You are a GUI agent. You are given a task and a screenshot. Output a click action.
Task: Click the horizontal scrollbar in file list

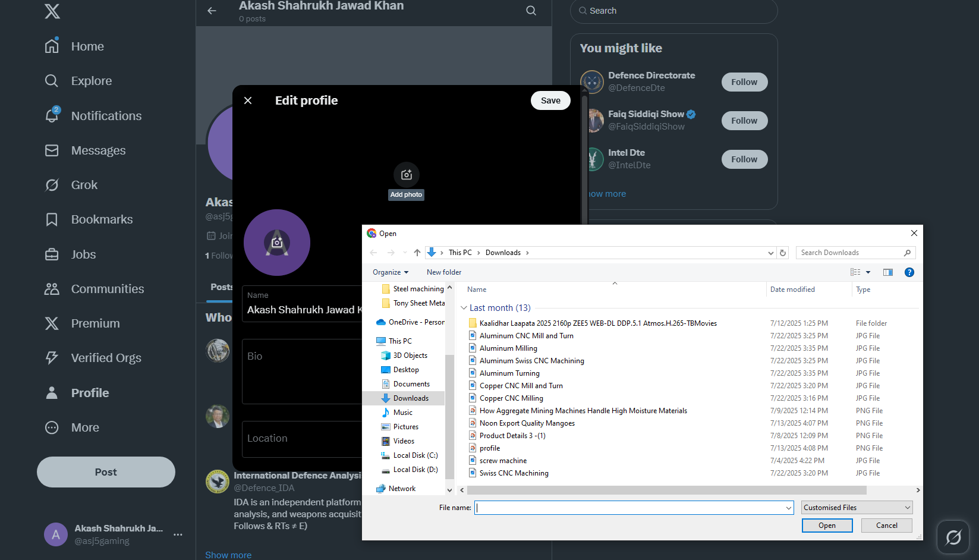[667, 490]
